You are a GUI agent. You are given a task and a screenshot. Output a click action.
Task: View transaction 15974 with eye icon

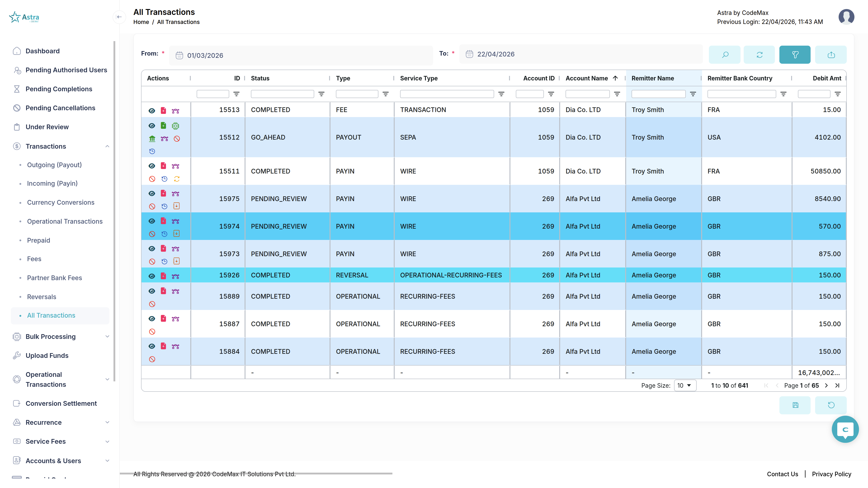point(152,221)
